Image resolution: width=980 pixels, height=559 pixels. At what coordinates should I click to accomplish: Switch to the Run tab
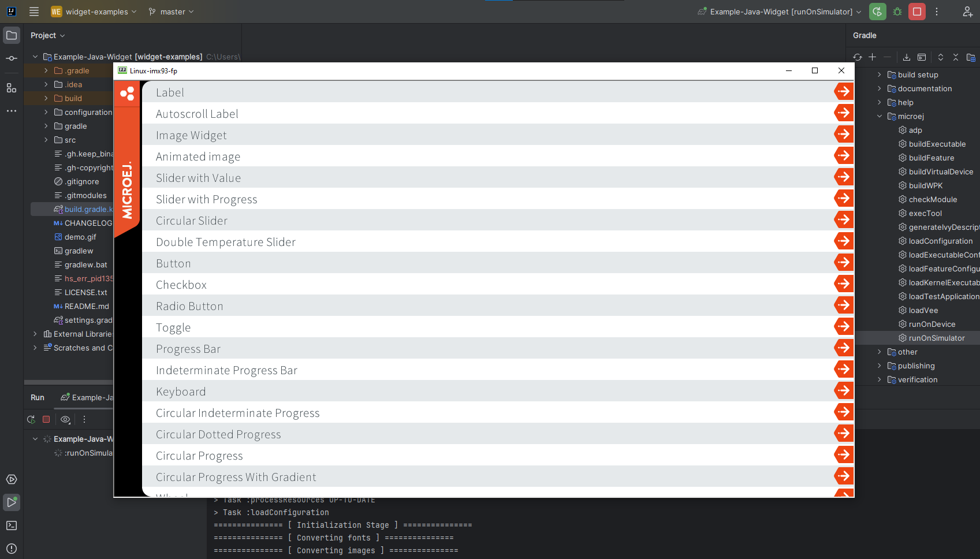tap(38, 397)
